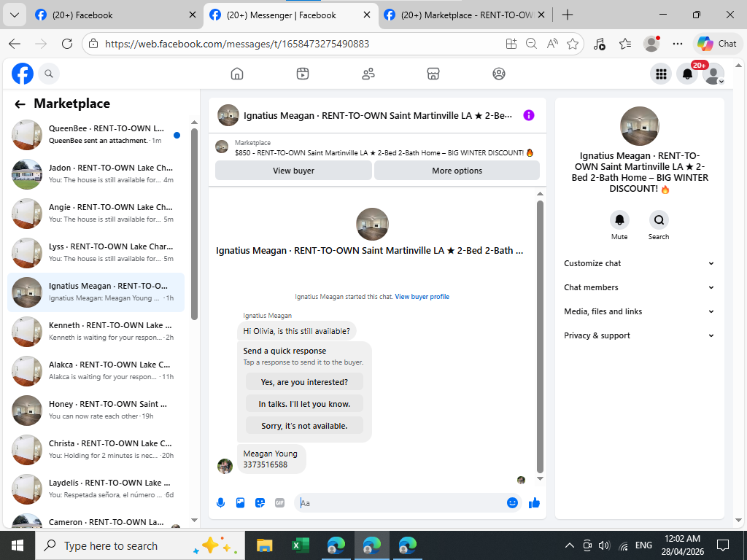Expand Customize chat section
The image size is (747, 560).
coord(639,263)
